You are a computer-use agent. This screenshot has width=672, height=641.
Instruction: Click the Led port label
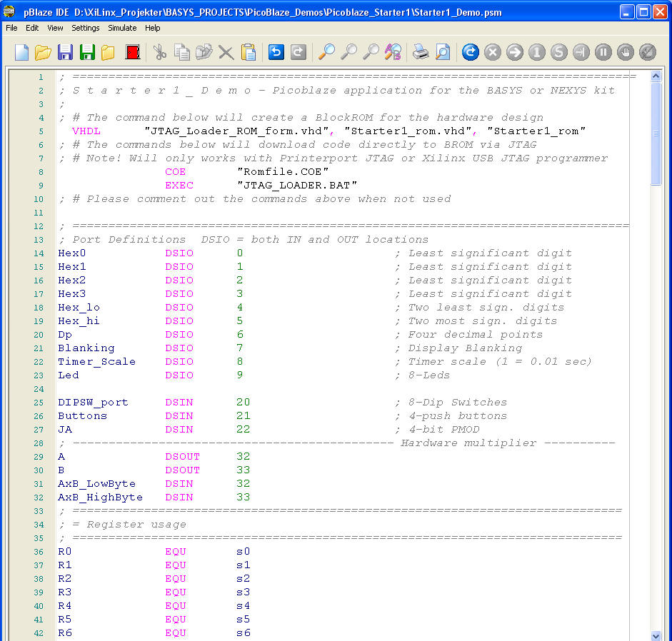point(69,375)
